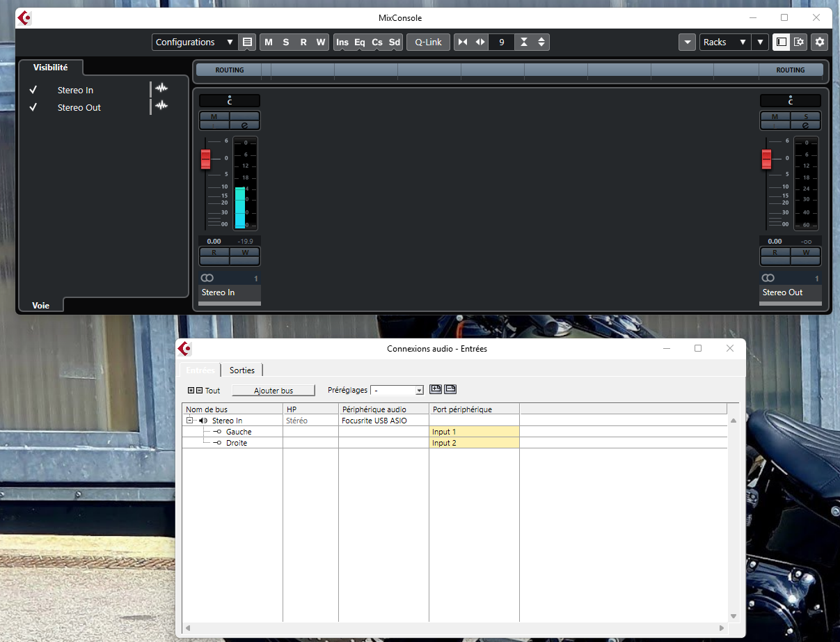This screenshot has width=840, height=642.
Task: Click the Ajouter bus button
Action: 274,391
